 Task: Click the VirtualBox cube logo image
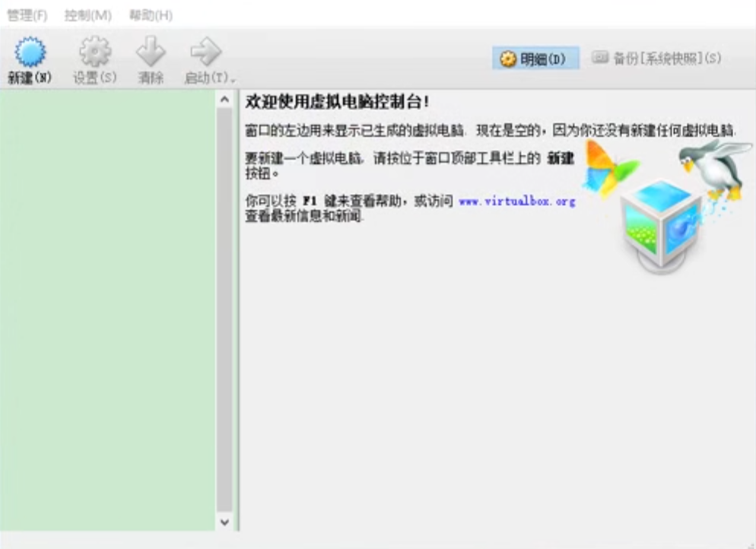[662, 227]
